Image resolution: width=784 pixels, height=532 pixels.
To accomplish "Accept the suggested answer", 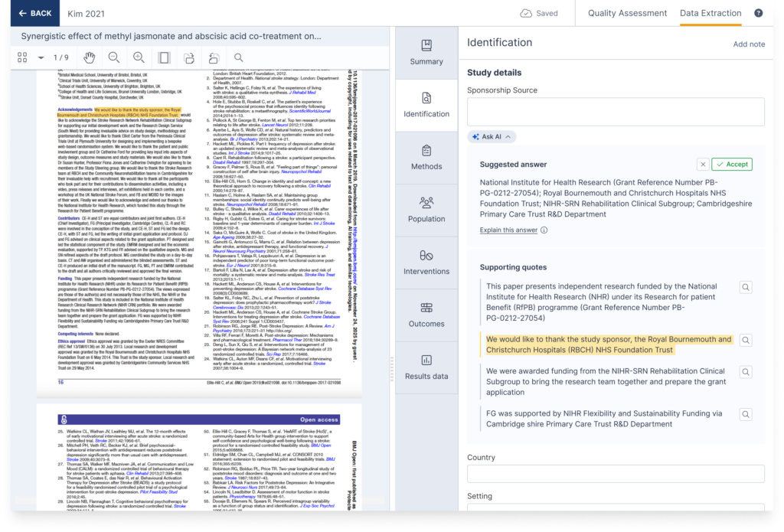I will point(731,165).
